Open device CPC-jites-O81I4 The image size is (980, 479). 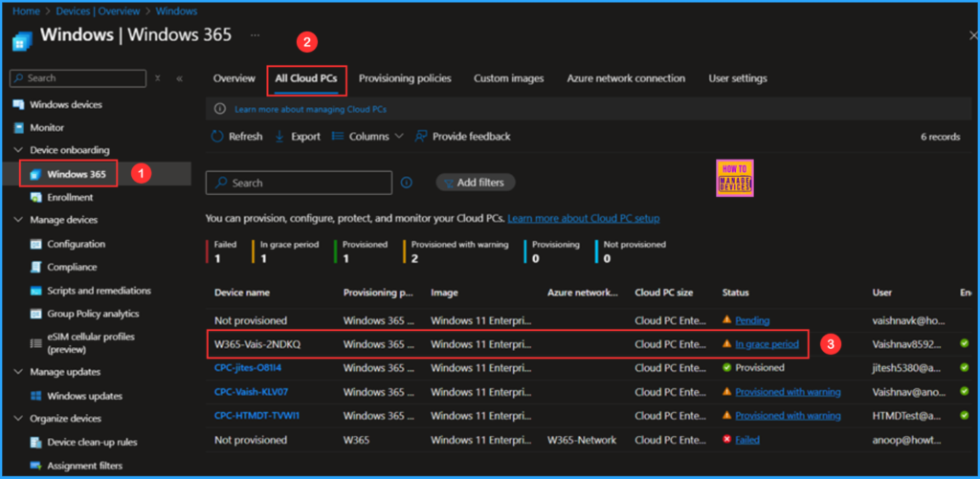[248, 368]
